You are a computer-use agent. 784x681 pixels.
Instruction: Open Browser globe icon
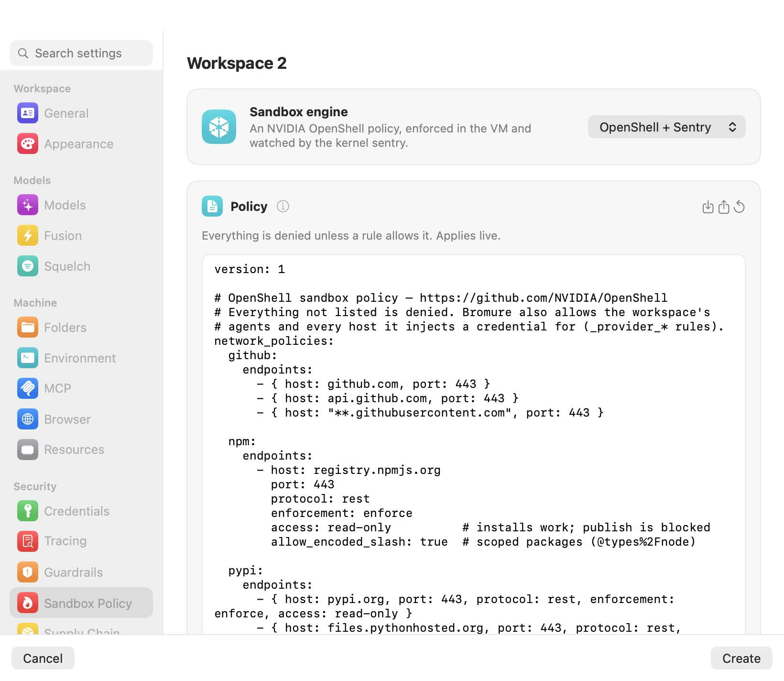[28, 419]
